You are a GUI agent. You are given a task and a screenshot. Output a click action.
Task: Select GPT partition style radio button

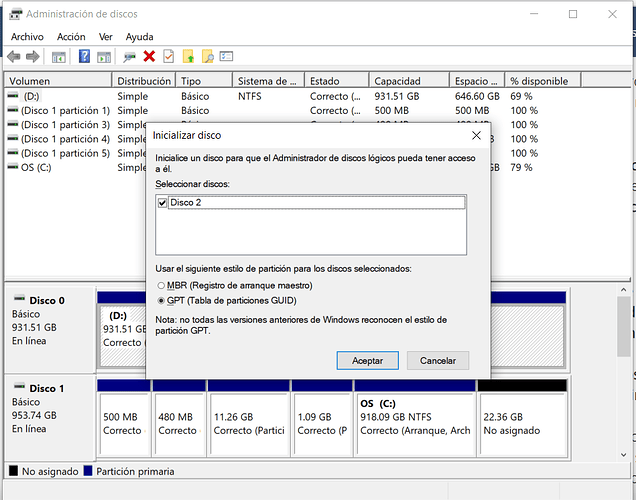tap(161, 300)
